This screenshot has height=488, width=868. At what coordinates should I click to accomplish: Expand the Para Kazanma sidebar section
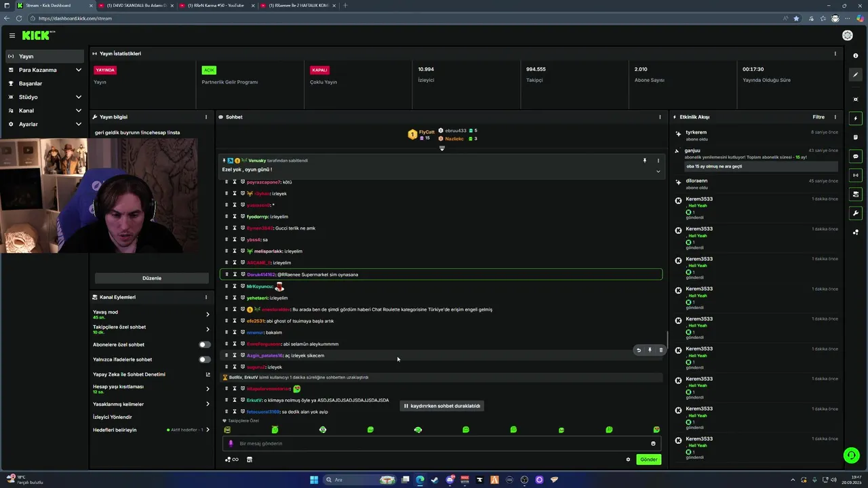click(x=79, y=70)
